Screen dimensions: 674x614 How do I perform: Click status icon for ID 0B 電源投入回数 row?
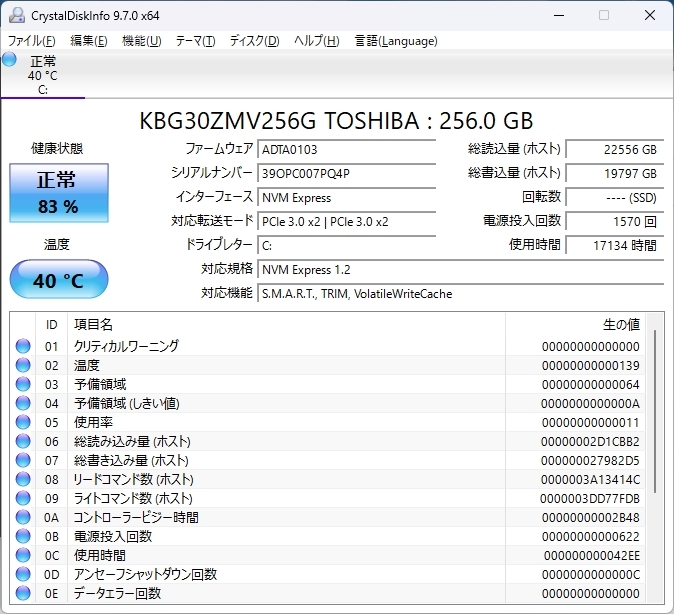pos(23,537)
